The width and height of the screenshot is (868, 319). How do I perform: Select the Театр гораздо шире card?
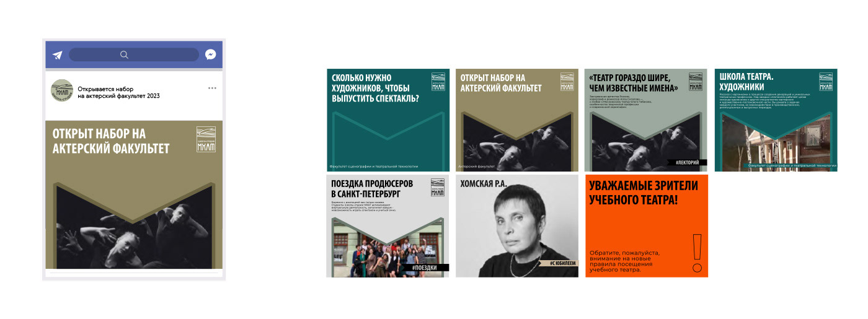[x=645, y=120]
